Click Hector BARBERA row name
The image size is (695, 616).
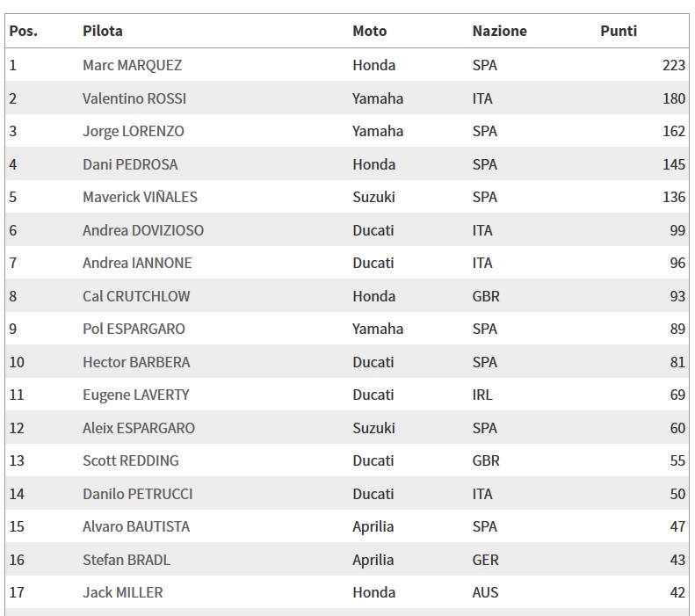pyautogui.click(x=136, y=362)
